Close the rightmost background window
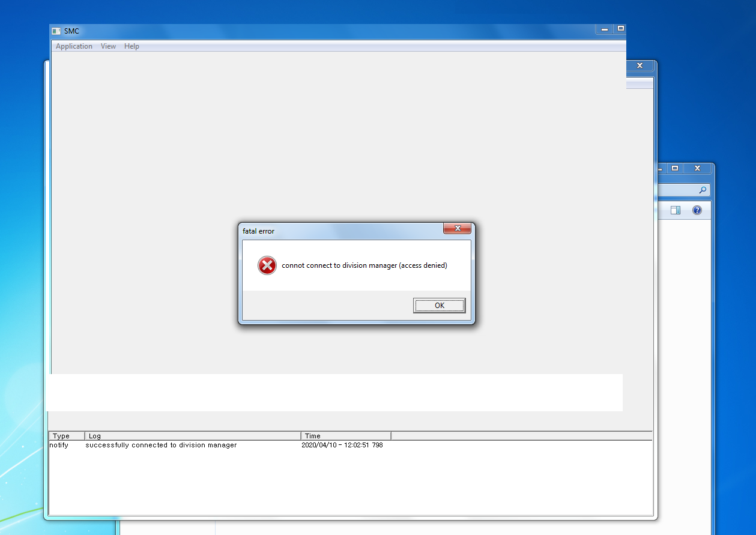Image resolution: width=756 pixels, height=535 pixels. pyautogui.click(x=697, y=169)
